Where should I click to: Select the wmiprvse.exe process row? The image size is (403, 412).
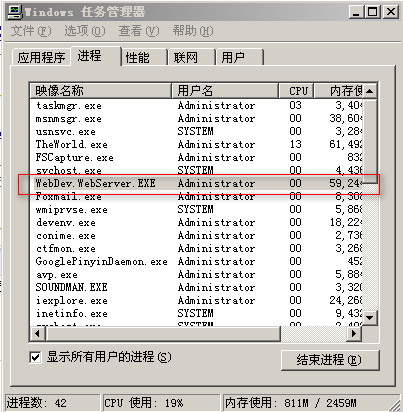tap(196, 210)
